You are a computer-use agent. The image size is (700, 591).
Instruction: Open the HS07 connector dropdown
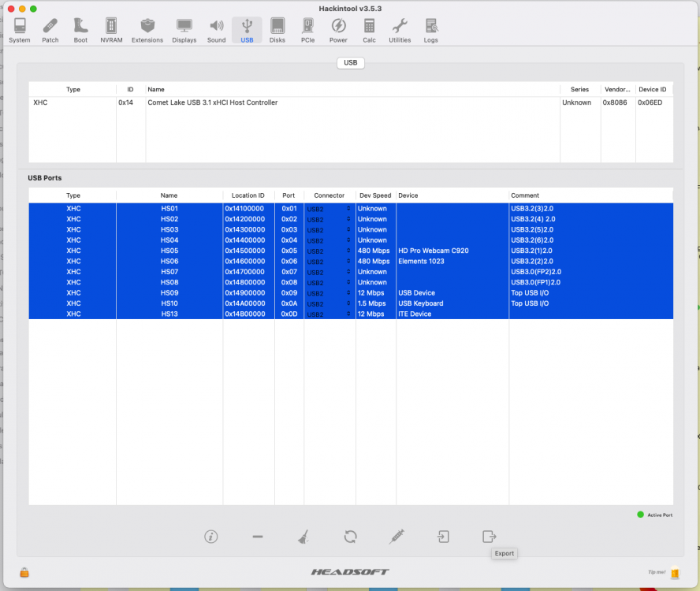[x=329, y=272]
